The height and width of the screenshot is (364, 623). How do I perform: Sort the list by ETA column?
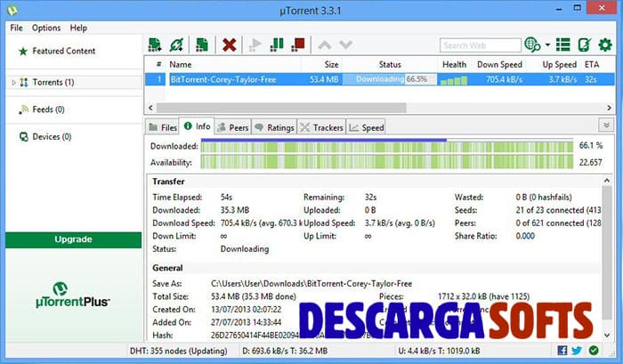592,64
